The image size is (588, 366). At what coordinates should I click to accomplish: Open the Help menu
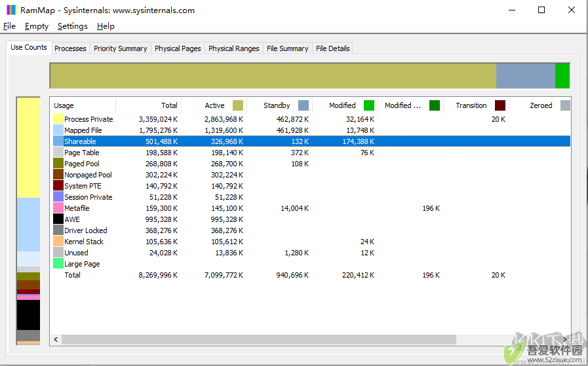click(106, 26)
